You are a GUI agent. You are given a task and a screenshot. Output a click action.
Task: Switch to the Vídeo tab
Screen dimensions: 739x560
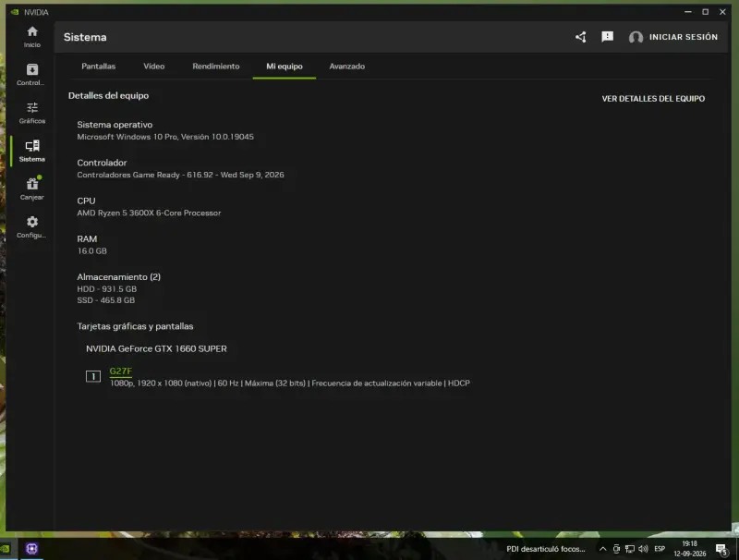(x=154, y=67)
